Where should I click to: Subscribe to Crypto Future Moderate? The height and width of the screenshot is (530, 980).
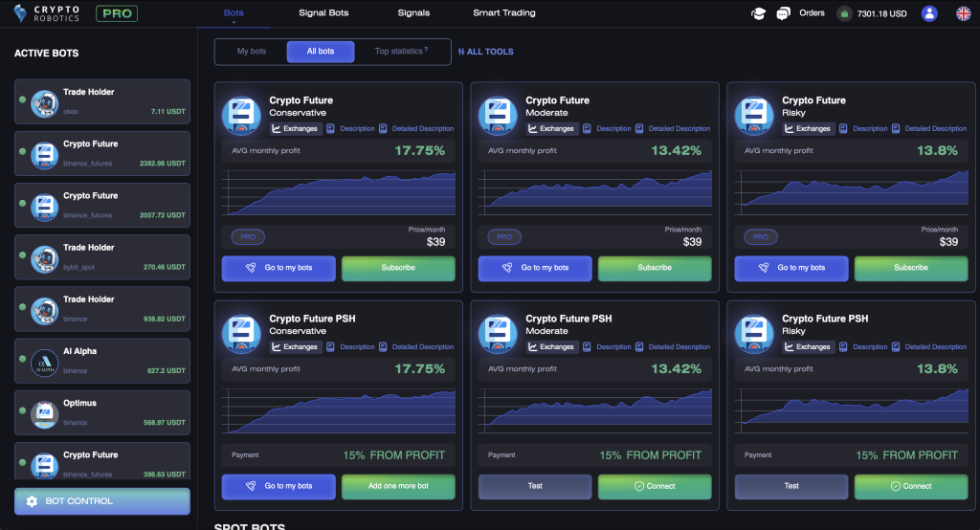coord(655,268)
